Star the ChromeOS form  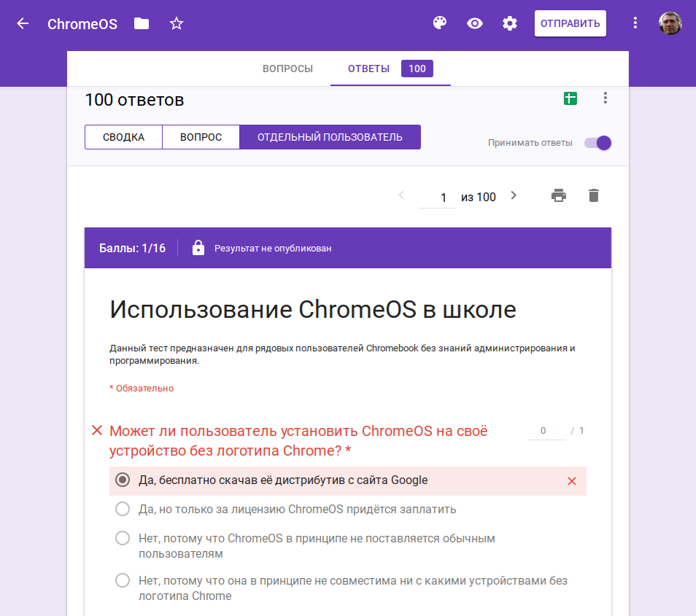point(176,23)
